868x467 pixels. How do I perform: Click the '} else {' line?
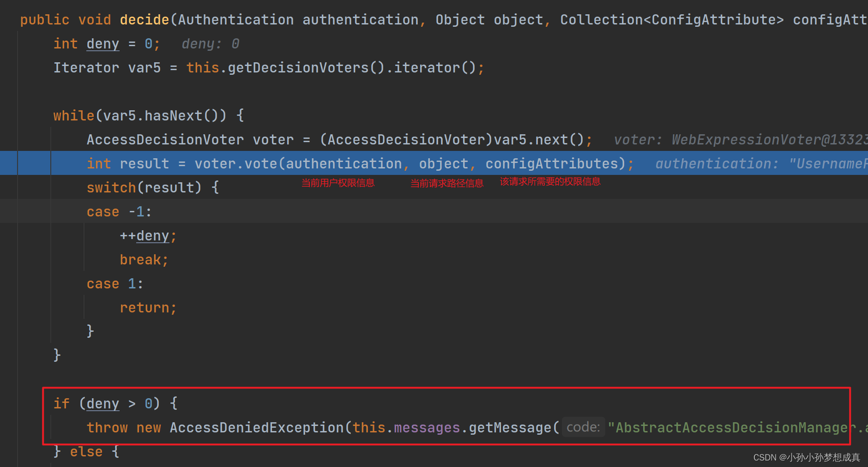[86, 452]
